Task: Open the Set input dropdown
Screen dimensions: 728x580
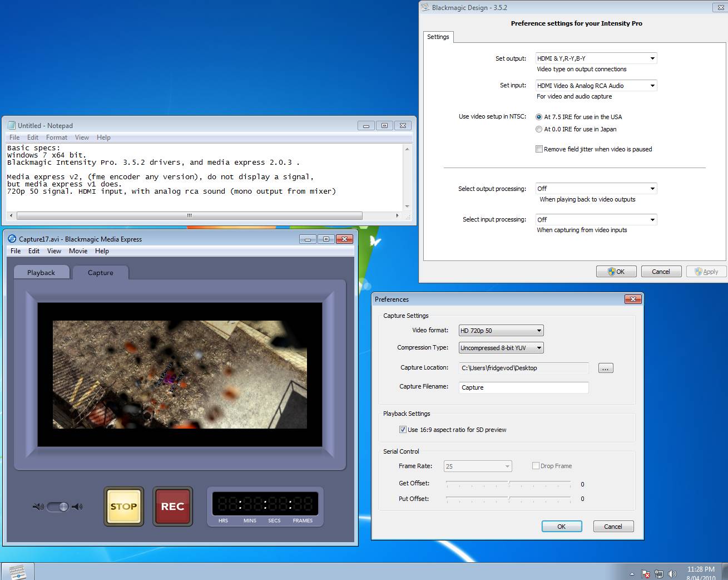Action: tap(596, 86)
